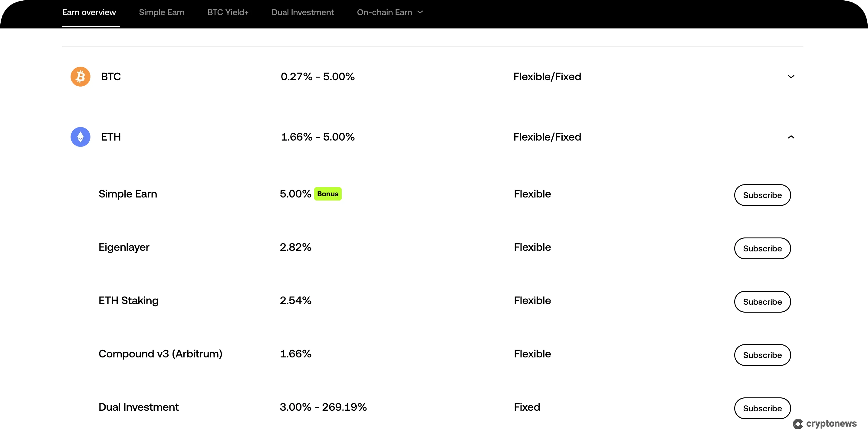Open the BTC Yield+ tab
868x438 pixels.
tap(228, 12)
